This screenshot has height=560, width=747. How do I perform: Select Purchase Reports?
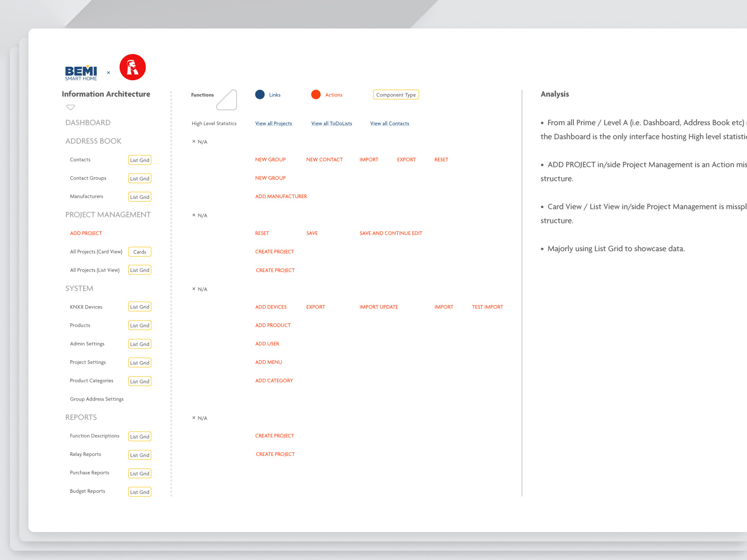[x=90, y=473]
